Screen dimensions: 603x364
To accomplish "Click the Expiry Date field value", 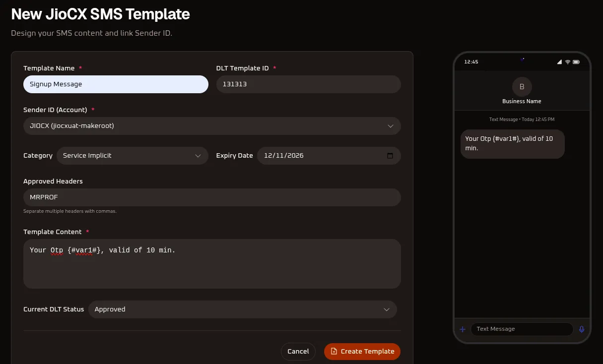I will tap(284, 156).
